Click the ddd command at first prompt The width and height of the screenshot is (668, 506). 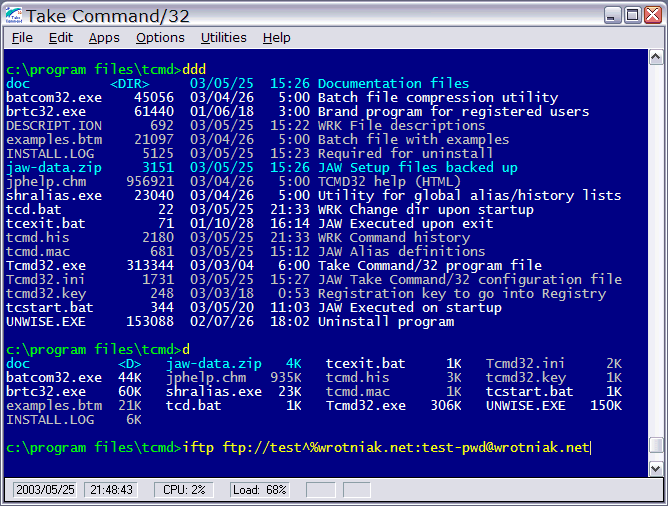click(x=194, y=69)
